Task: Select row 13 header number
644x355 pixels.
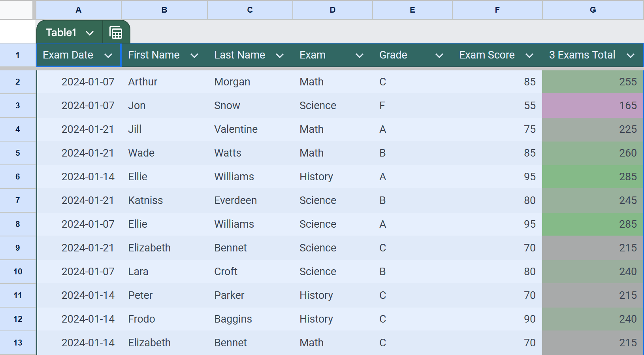Action: (18, 343)
